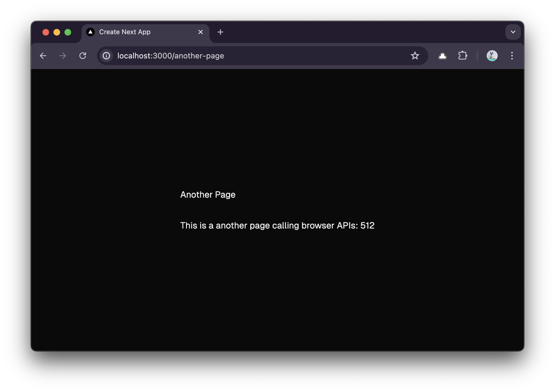This screenshot has width=555, height=392.
Task: Open Chrome's three-dot menu
Action: point(512,56)
